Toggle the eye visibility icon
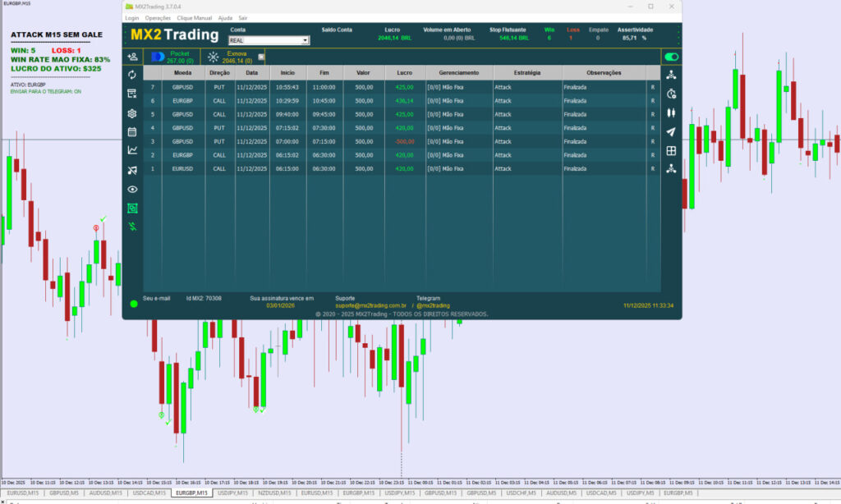The image size is (841, 504). tap(132, 190)
